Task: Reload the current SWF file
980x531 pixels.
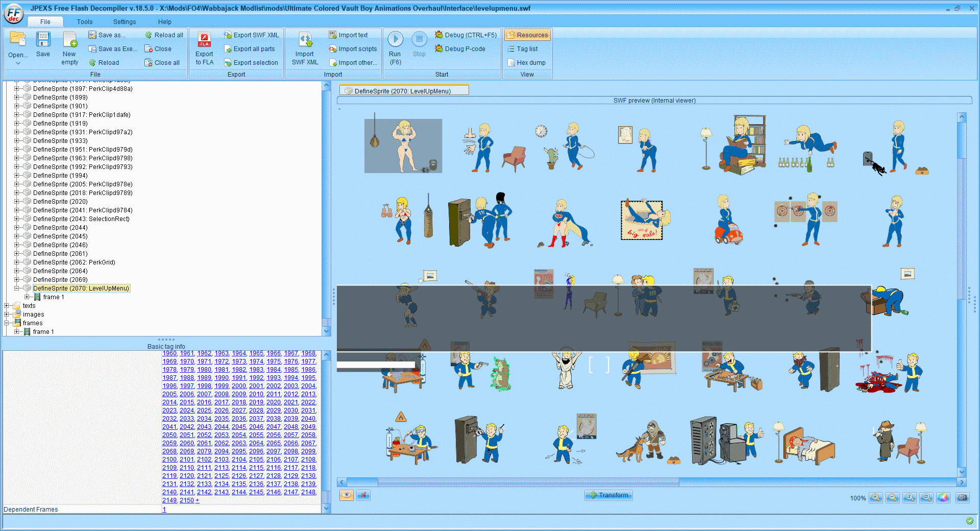Action: click(x=104, y=63)
